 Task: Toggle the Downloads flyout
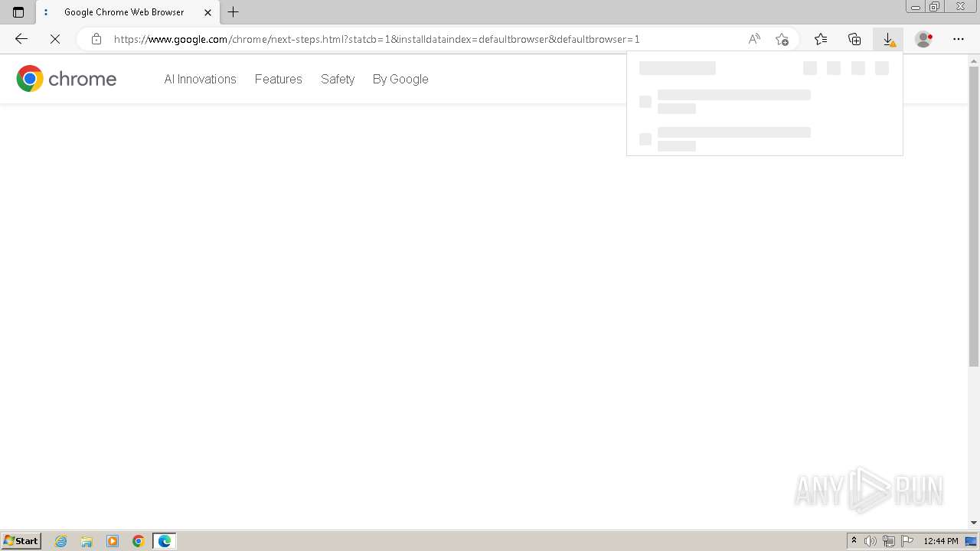click(888, 39)
